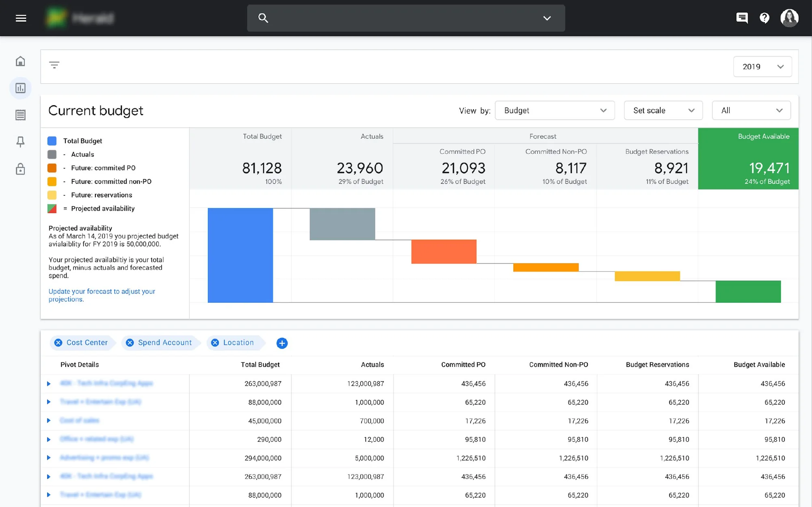The image size is (812, 507).
Task: Follow the Update your forecast link
Action: (x=101, y=295)
